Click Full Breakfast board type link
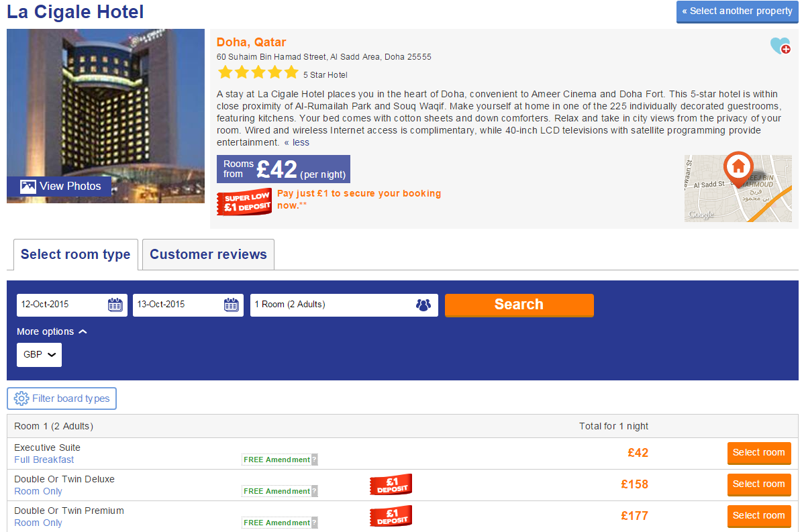804x532 pixels. pos(44,460)
